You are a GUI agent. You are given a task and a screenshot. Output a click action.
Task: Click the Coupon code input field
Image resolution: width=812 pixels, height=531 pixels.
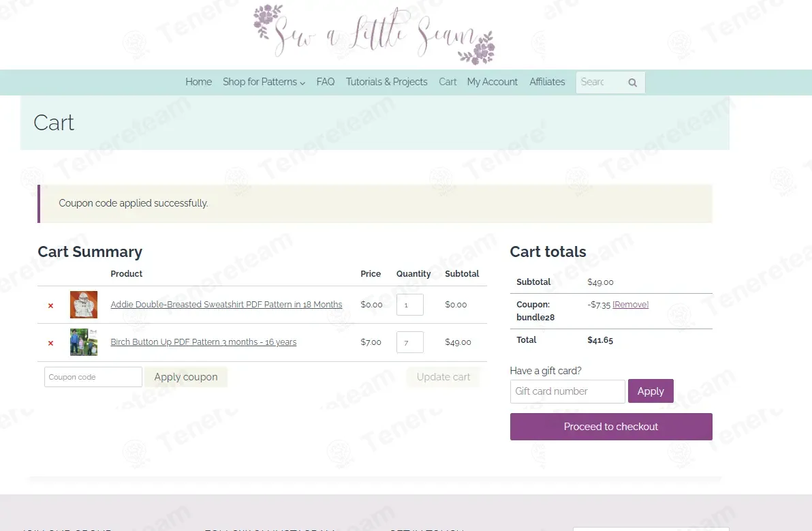(x=93, y=377)
